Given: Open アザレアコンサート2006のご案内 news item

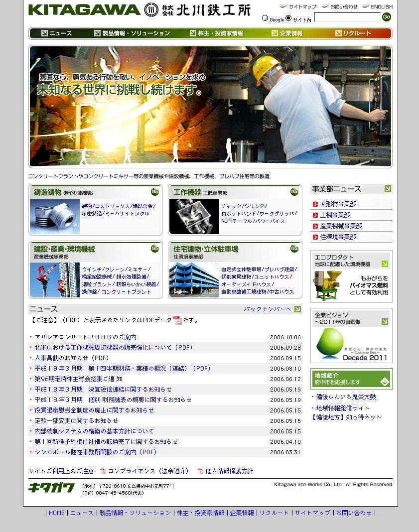Looking at the screenshot, I should coord(86,337).
